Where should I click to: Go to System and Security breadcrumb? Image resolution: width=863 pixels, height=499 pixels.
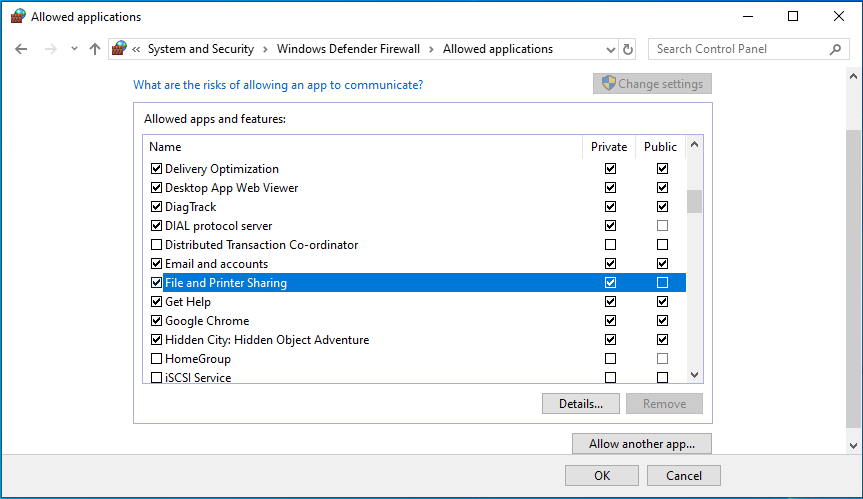(201, 49)
